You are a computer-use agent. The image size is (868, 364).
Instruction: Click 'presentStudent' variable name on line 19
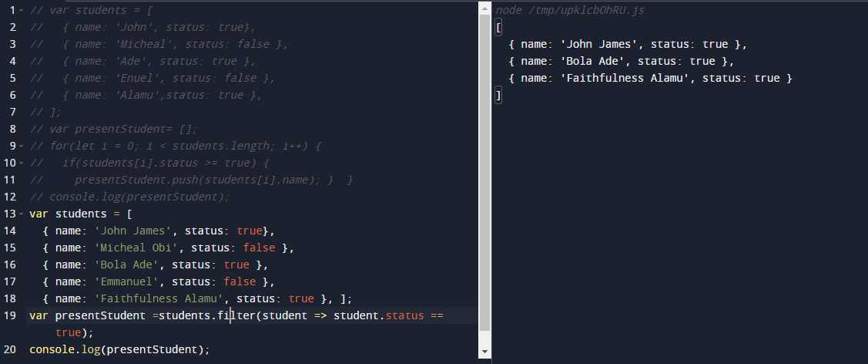tap(100, 315)
